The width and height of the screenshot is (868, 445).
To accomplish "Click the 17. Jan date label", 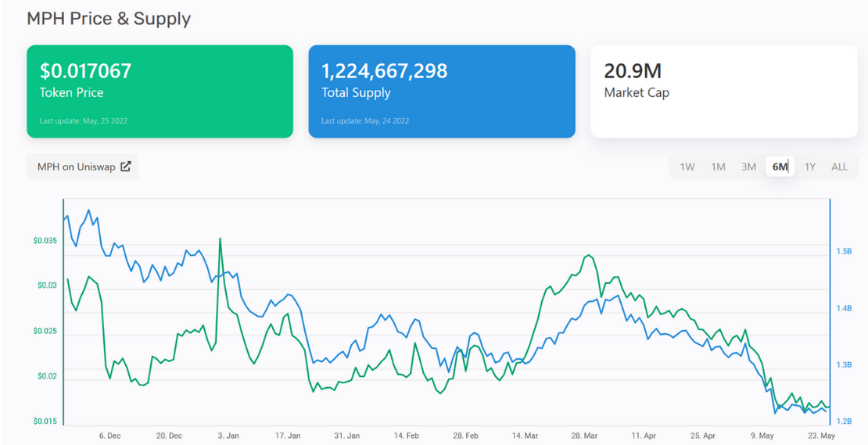I will click(287, 436).
